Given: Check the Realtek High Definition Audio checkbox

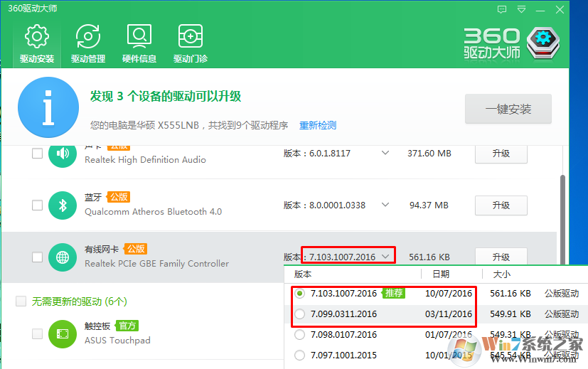Looking at the screenshot, I should coord(37,154).
